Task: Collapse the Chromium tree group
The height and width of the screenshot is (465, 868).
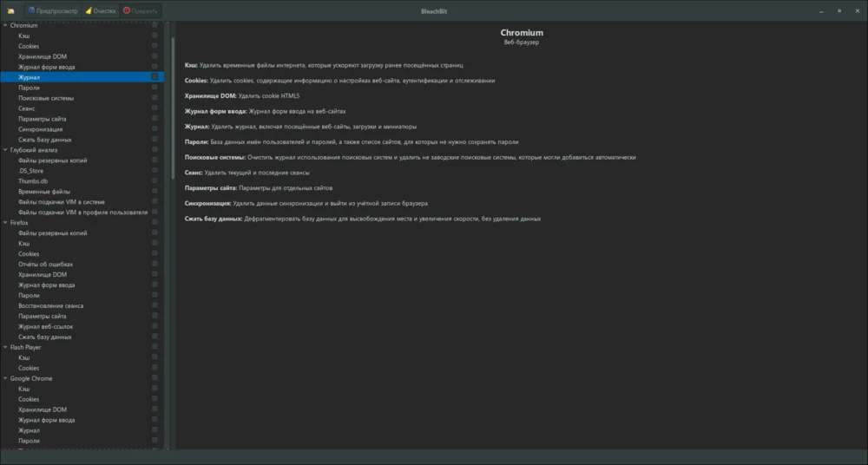Action: (x=5, y=25)
